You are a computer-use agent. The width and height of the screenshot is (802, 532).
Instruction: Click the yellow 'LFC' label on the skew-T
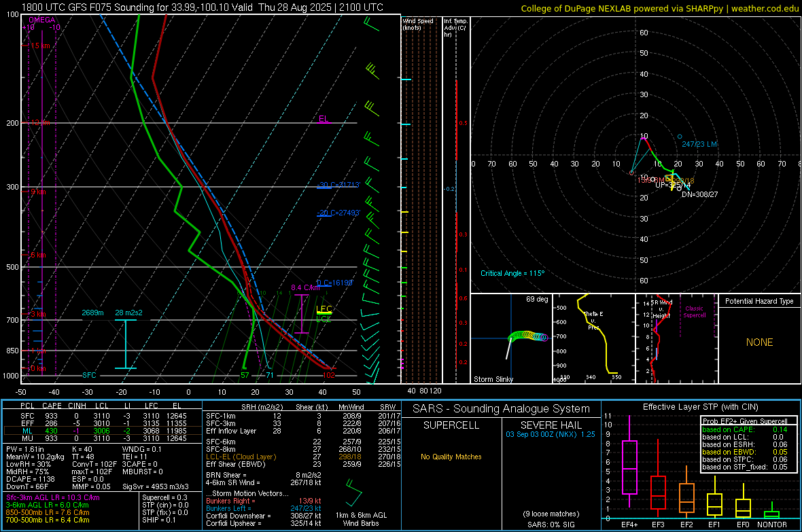(324, 309)
